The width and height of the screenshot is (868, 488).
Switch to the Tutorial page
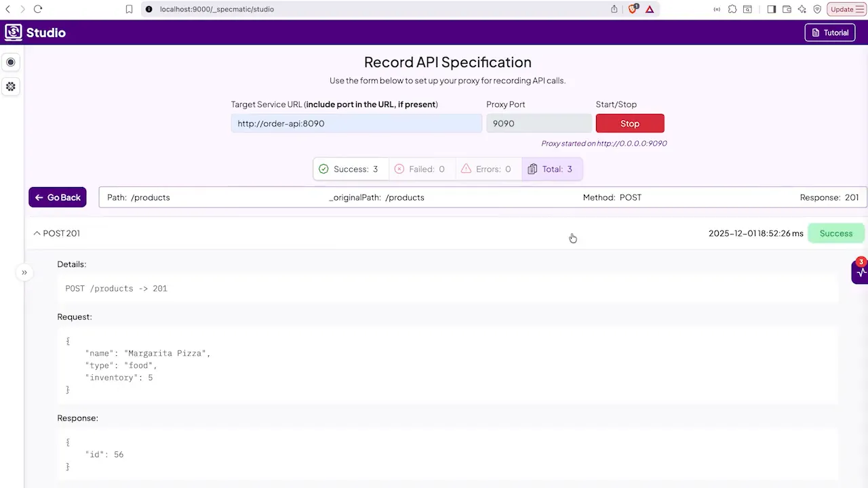pyautogui.click(x=829, y=32)
